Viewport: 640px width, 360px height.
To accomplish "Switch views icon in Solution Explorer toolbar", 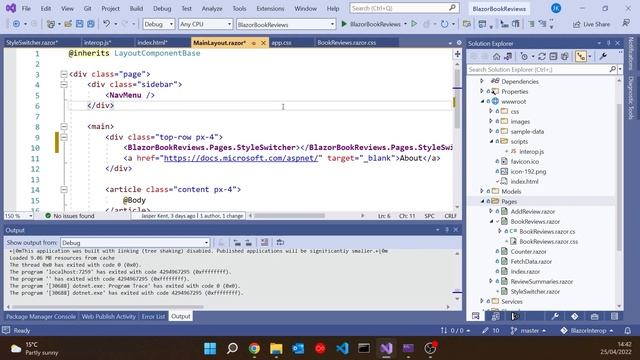I will [508, 56].
